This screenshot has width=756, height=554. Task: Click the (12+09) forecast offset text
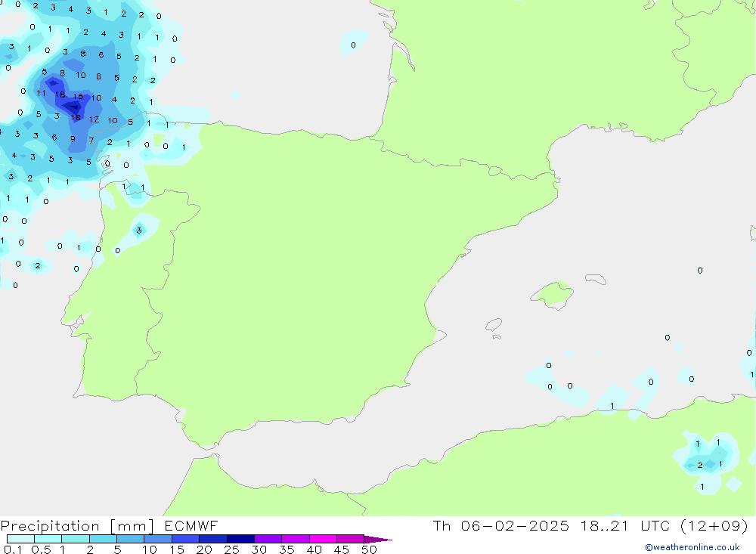point(714,526)
